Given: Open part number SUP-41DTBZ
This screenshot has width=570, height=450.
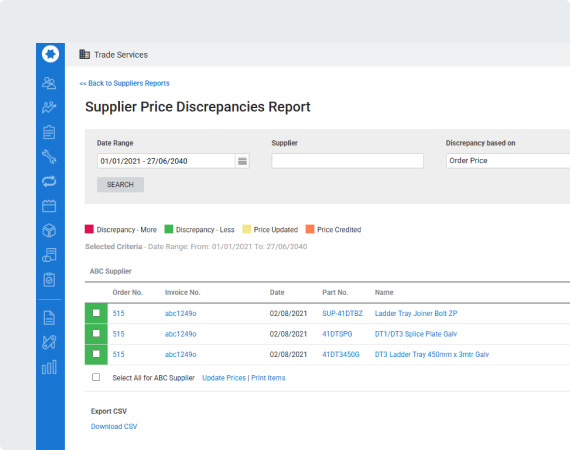Looking at the screenshot, I should 342,313.
